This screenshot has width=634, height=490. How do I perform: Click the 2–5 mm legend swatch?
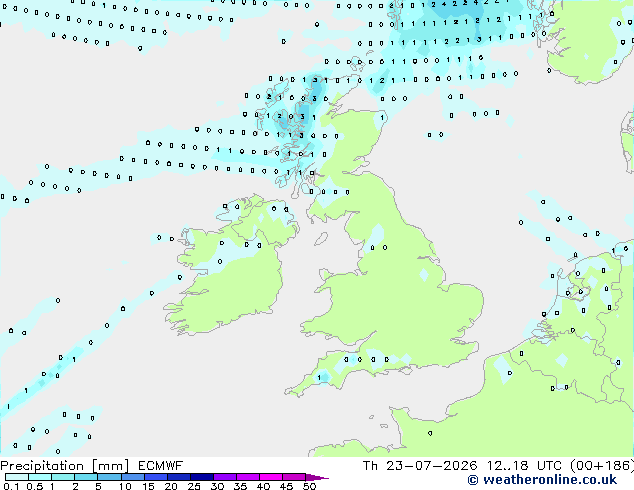(86, 477)
